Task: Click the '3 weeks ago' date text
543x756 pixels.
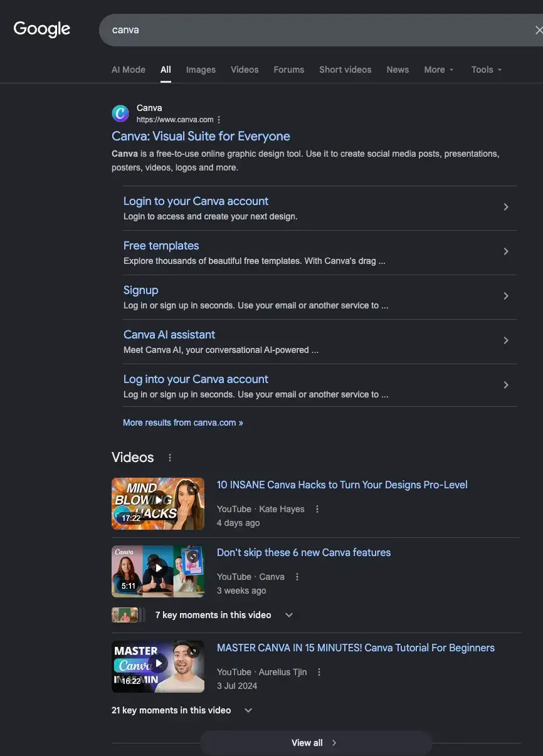Action: (241, 591)
